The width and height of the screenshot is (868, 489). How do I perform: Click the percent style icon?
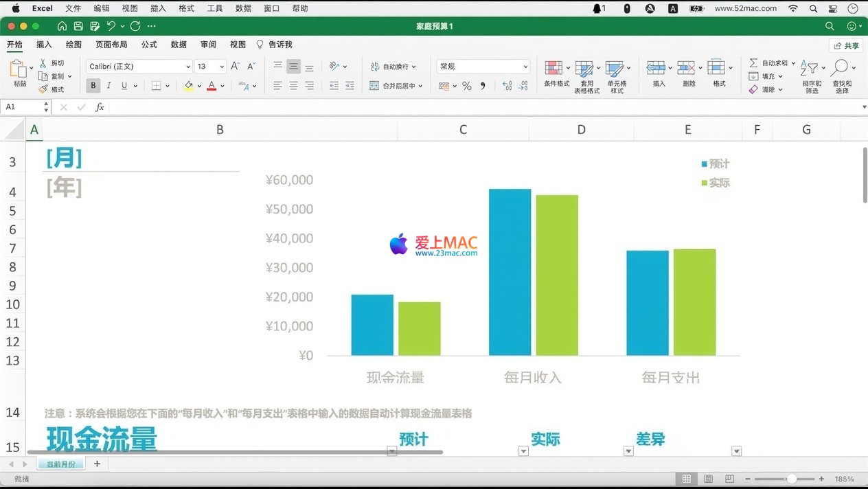point(466,86)
